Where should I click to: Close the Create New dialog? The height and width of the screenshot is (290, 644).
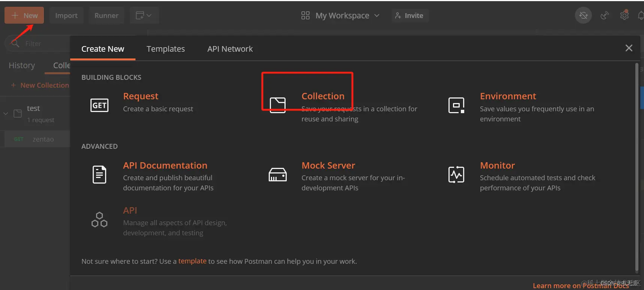point(629,48)
